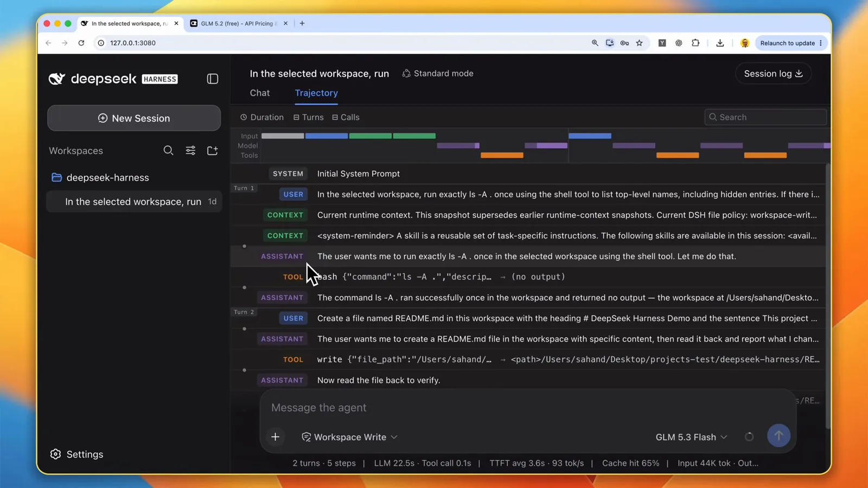Open a new browser tab

pyautogui.click(x=302, y=23)
